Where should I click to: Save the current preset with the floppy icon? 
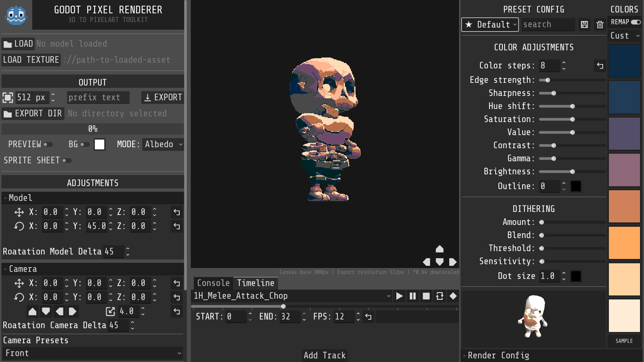pos(584,25)
